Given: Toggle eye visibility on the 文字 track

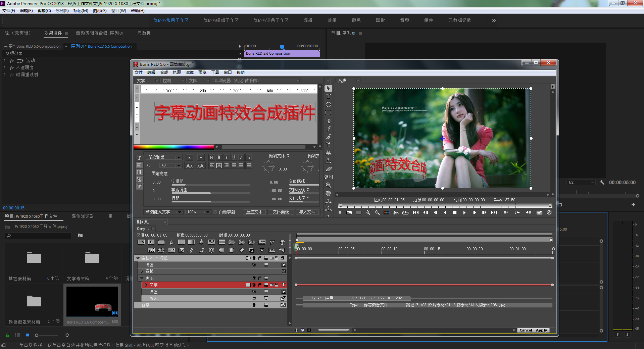Looking at the screenshot, I should [x=254, y=285].
